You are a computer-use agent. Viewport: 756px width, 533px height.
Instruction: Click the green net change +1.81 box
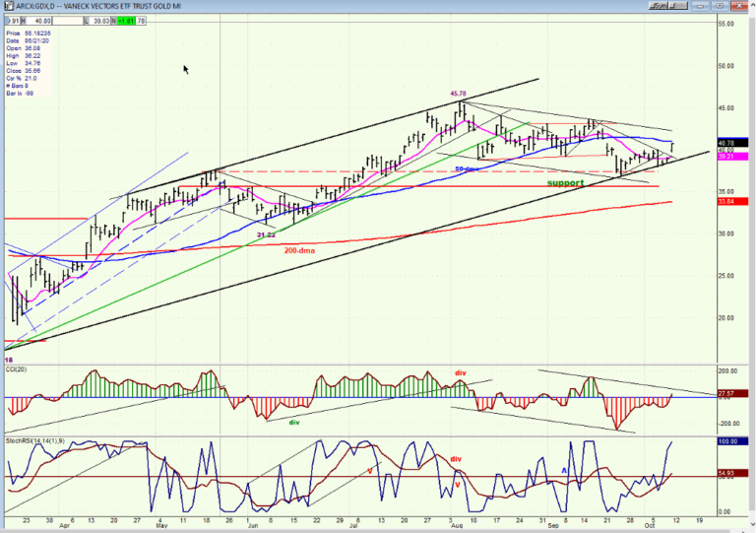[x=125, y=21]
